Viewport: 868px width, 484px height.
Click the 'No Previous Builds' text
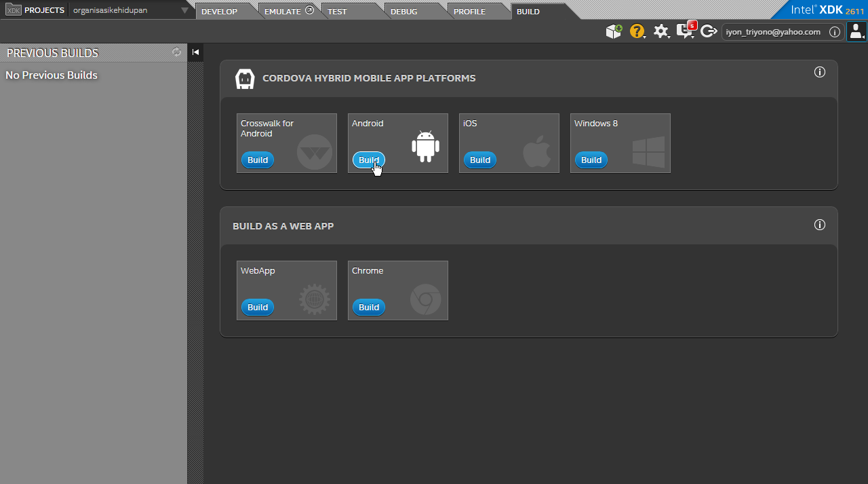coord(52,75)
